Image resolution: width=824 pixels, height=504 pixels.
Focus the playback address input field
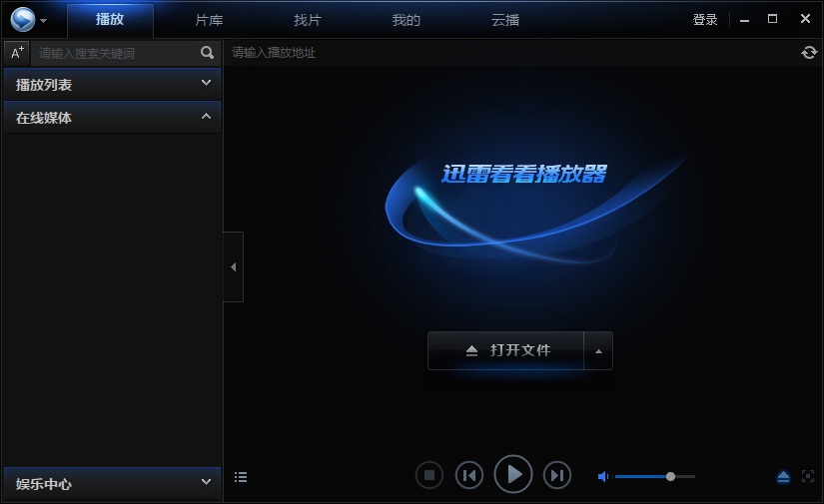[512, 53]
